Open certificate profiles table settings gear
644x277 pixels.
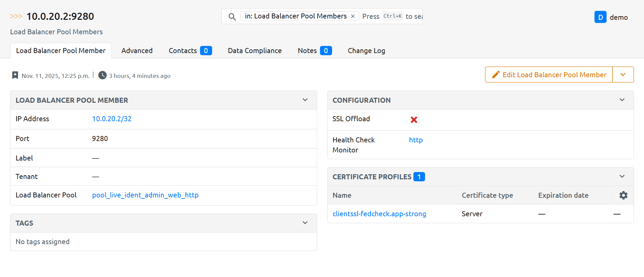tap(623, 195)
